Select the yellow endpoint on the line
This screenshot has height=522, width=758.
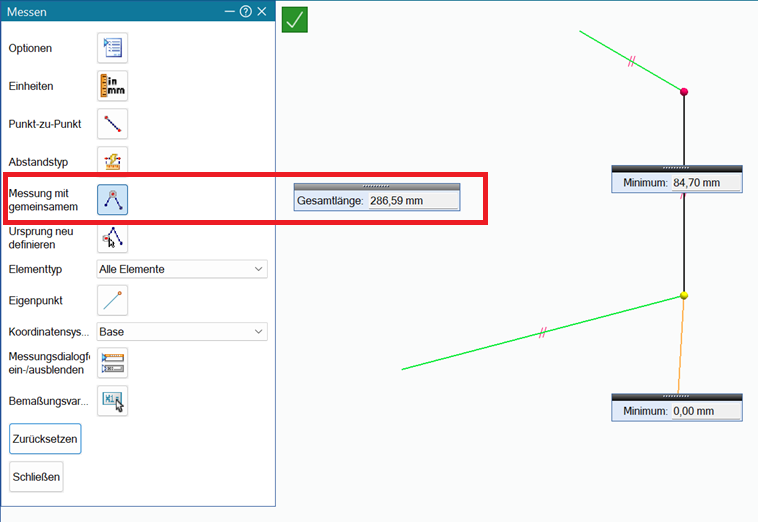coord(684,295)
